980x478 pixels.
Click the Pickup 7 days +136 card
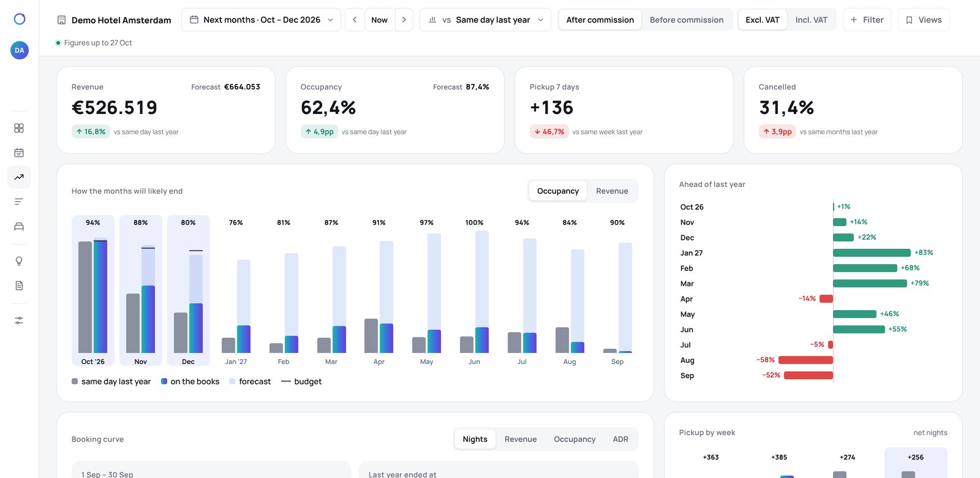(624, 110)
